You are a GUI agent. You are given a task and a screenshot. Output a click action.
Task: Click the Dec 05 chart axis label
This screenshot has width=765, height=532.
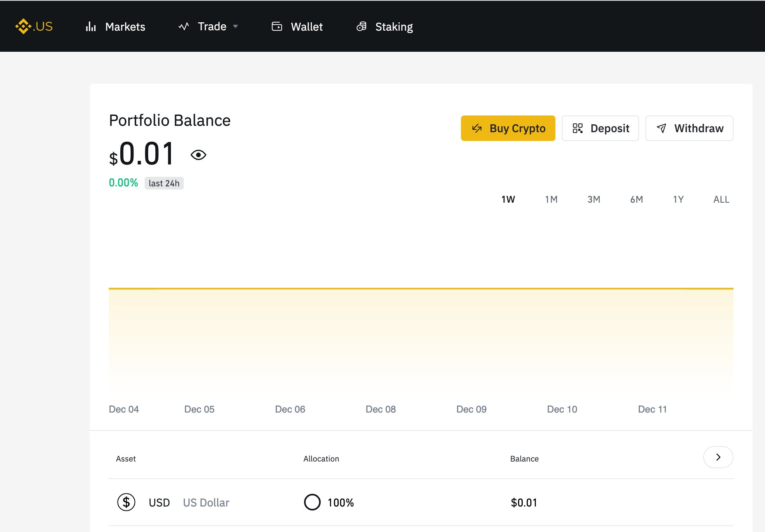point(199,409)
